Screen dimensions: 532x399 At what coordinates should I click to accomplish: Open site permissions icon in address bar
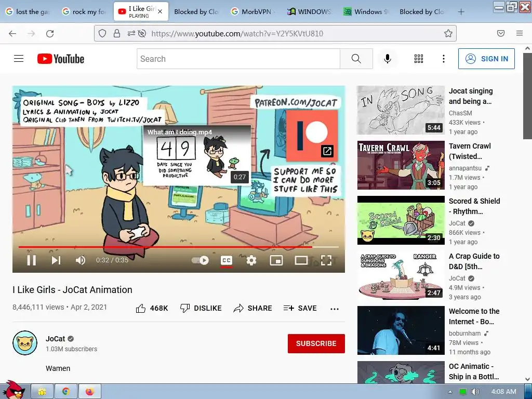tap(131, 33)
